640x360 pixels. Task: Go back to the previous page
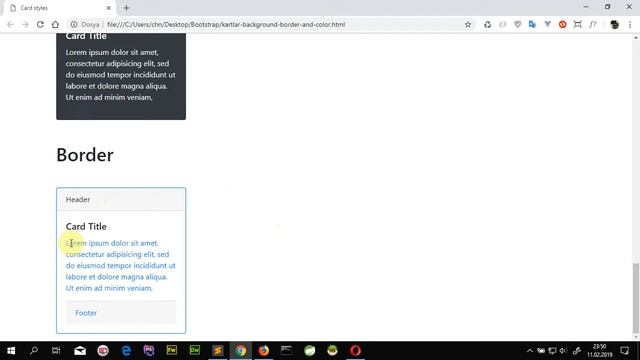10,24
